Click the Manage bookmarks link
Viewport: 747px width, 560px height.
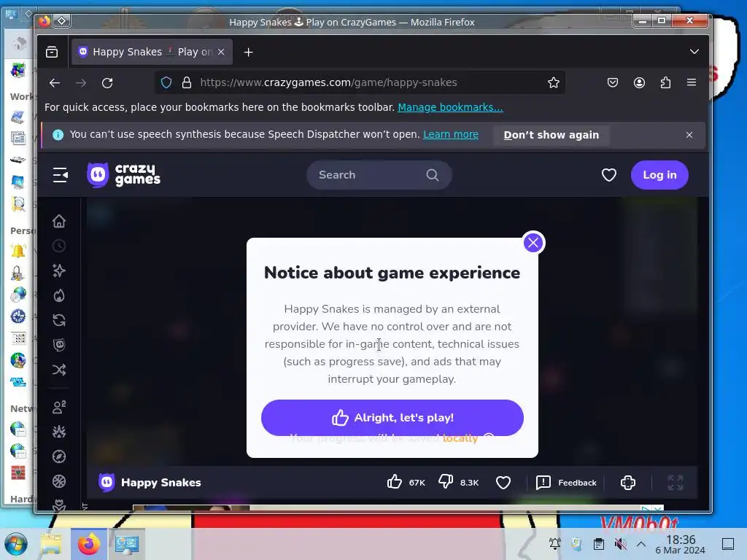pos(450,107)
